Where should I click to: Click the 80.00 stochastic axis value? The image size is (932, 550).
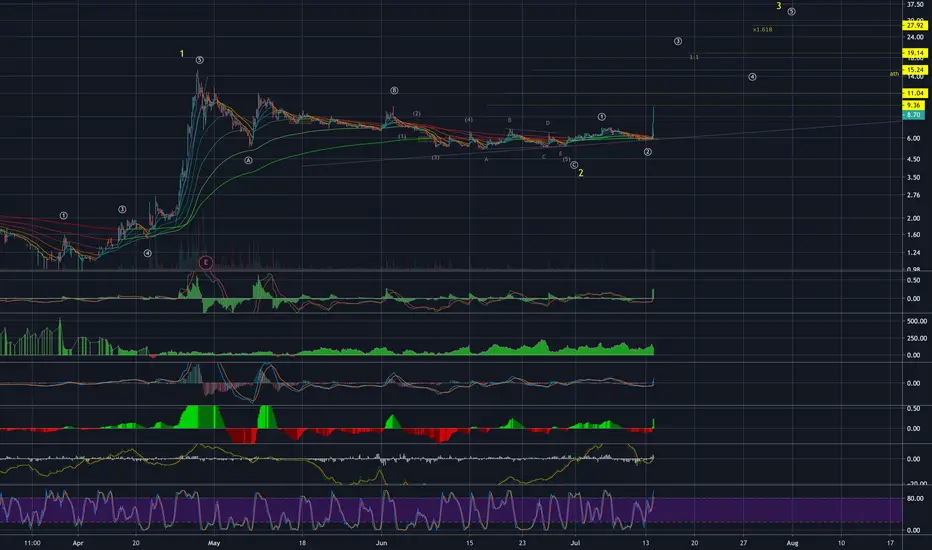pos(915,498)
